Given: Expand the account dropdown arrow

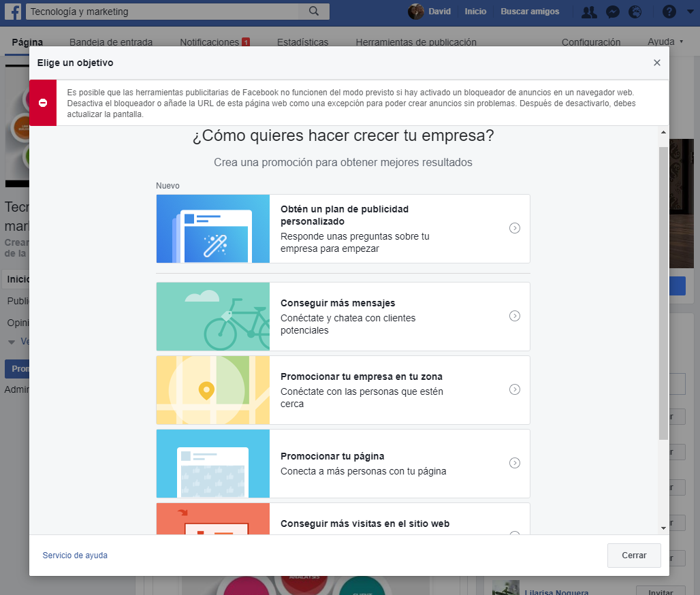Looking at the screenshot, I should point(690,12).
